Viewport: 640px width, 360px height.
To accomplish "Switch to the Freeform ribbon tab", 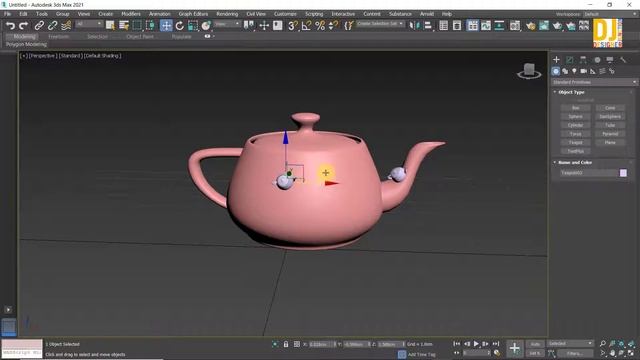I will tap(59, 36).
